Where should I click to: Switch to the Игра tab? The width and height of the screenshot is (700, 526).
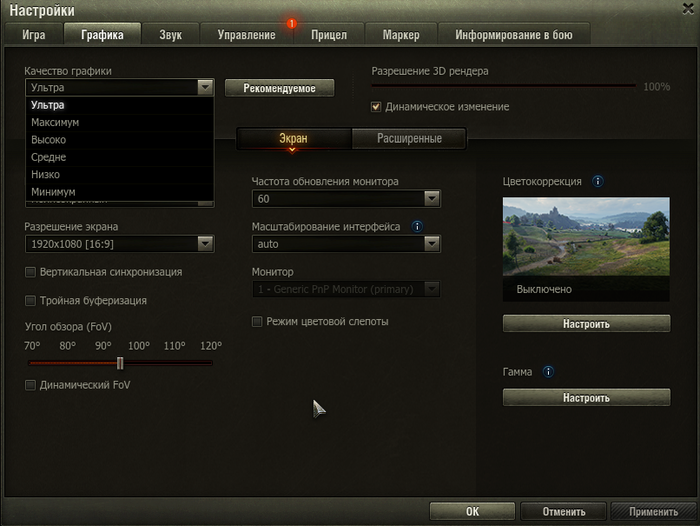click(33, 34)
